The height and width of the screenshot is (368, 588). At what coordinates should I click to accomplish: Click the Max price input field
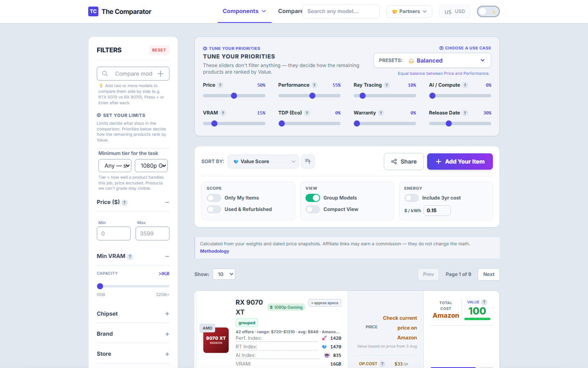tap(152, 233)
